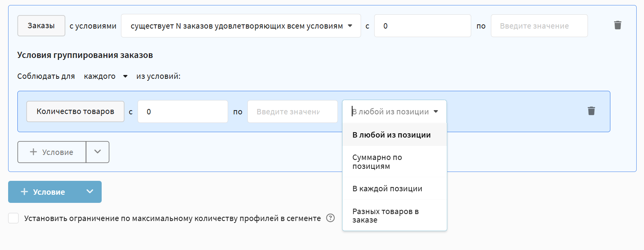Image resolution: width=644 pixels, height=250 pixels.
Task: Click plus icon on outlined Условие button
Action: pyautogui.click(x=34, y=152)
